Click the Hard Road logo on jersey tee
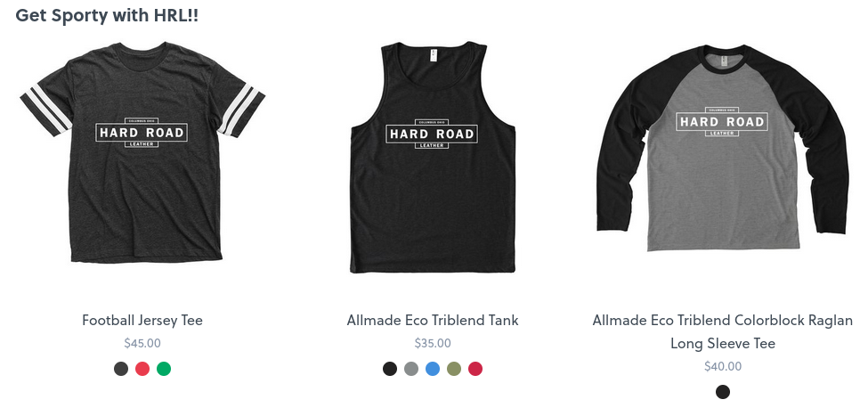 click(142, 133)
